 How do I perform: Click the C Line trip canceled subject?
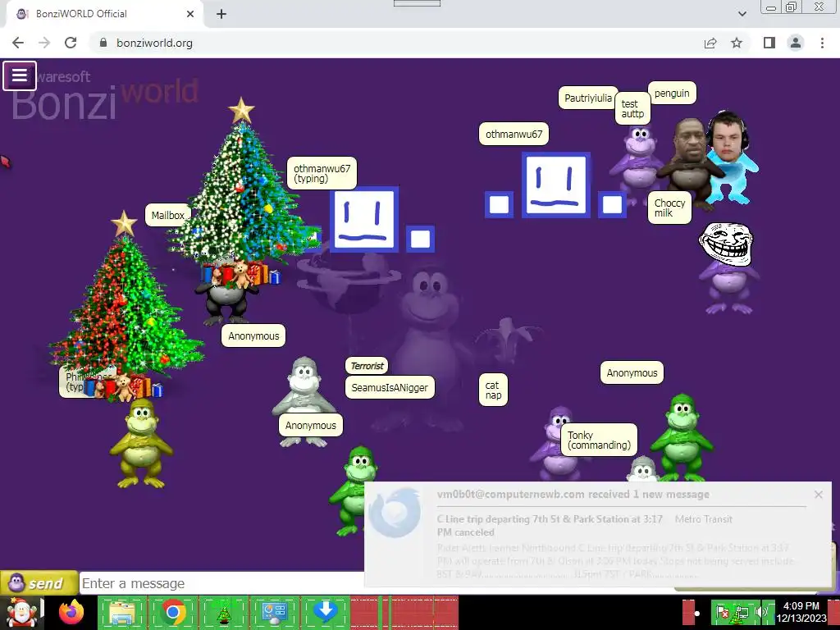550,526
